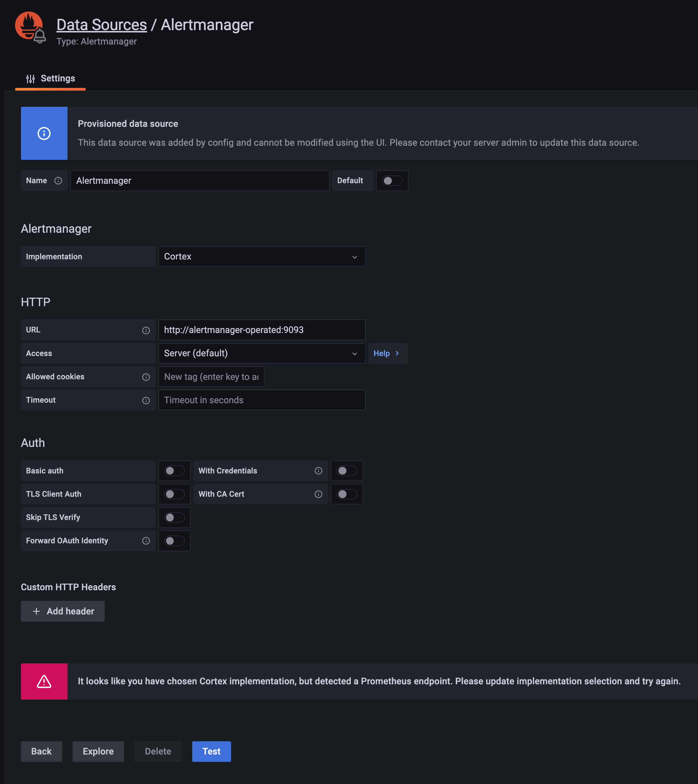Click the Provisioned data source info icon
This screenshot has width=698, height=784.
click(x=44, y=134)
